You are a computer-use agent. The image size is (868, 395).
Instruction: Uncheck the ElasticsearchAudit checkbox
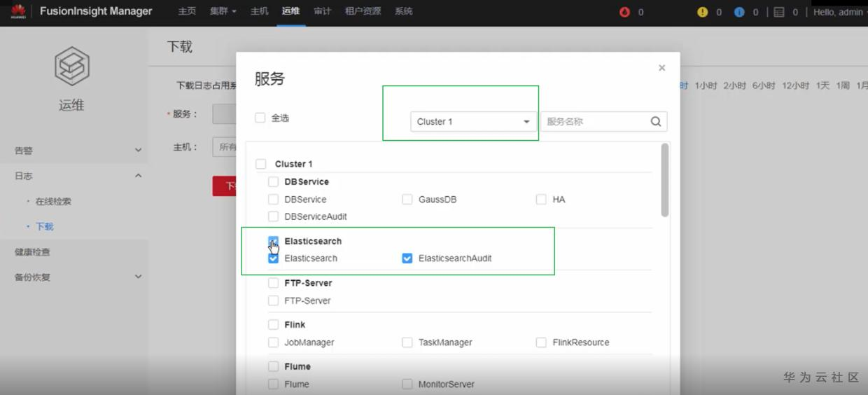click(x=407, y=258)
